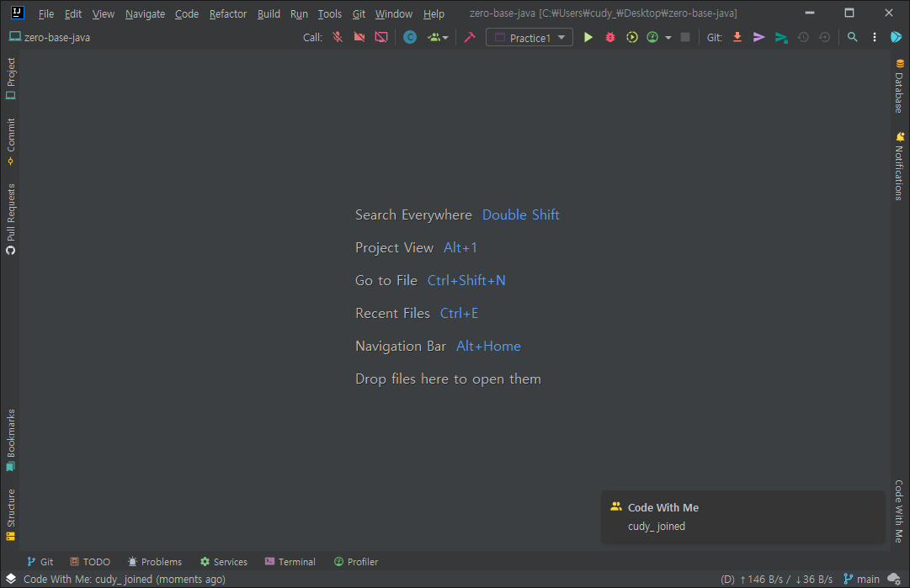Open the Commit tool window
The image size is (910, 588).
point(10,141)
